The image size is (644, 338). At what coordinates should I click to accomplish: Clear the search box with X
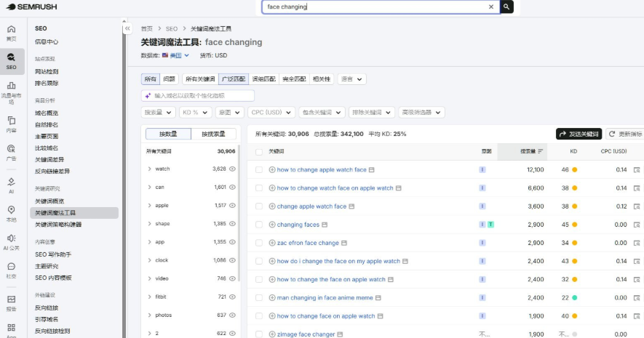pos(490,7)
